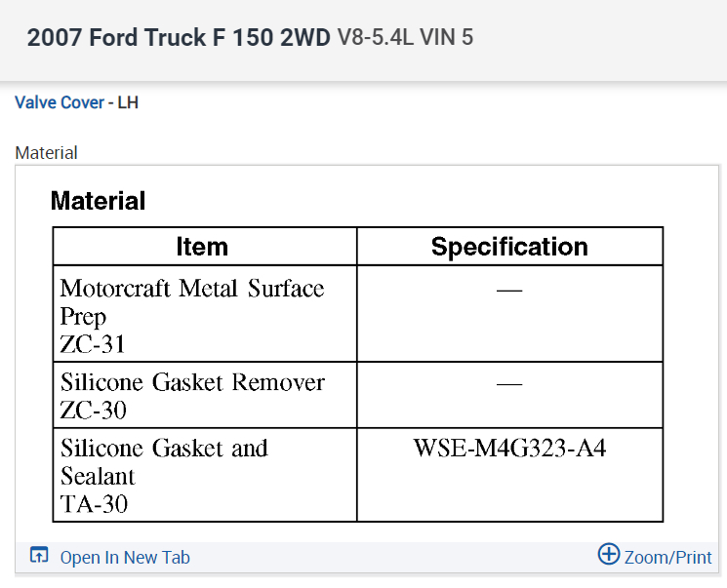
Task: Open the Valve Cover breadcrumb link
Action: click(x=60, y=101)
